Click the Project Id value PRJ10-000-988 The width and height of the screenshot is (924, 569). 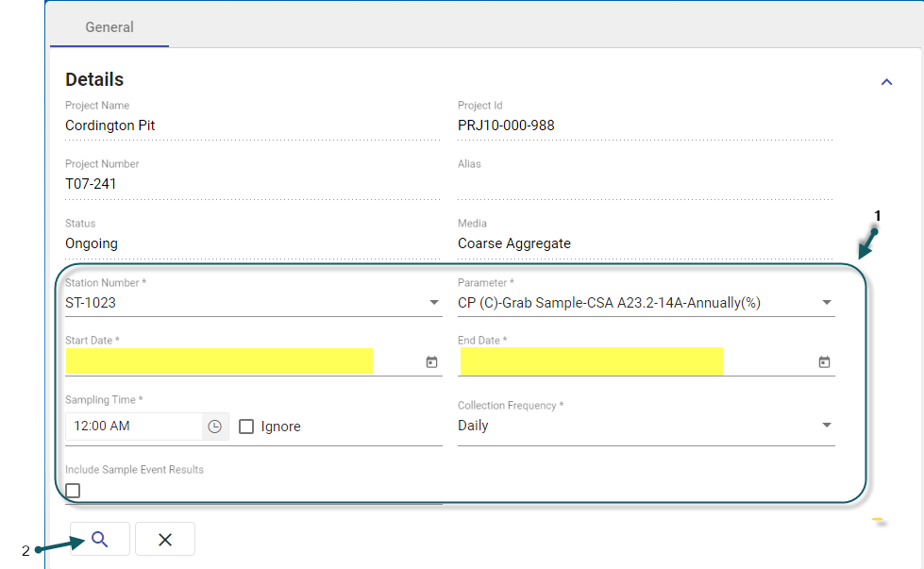(512, 126)
